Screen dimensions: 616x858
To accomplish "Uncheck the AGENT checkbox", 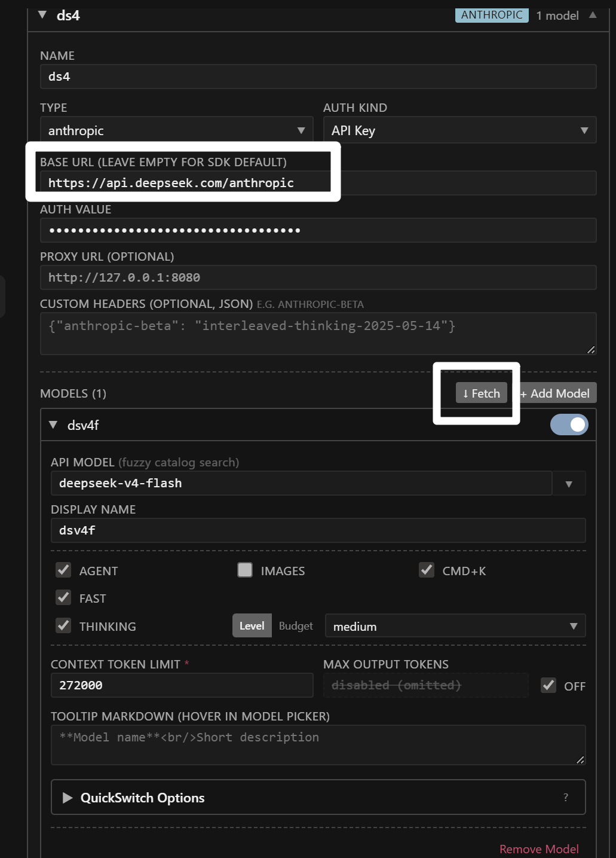I will 63,570.
